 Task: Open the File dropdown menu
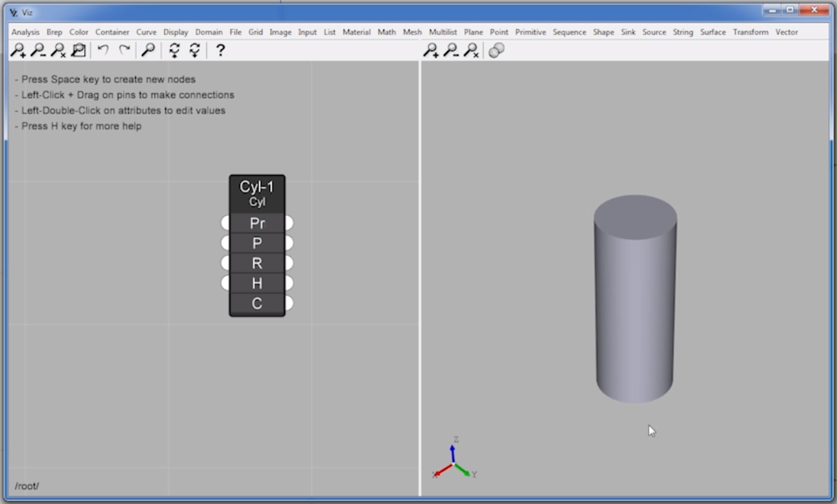235,32
